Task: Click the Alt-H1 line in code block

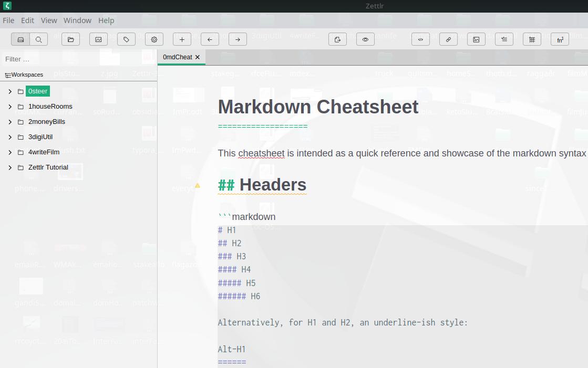Action: click(232, 349)
